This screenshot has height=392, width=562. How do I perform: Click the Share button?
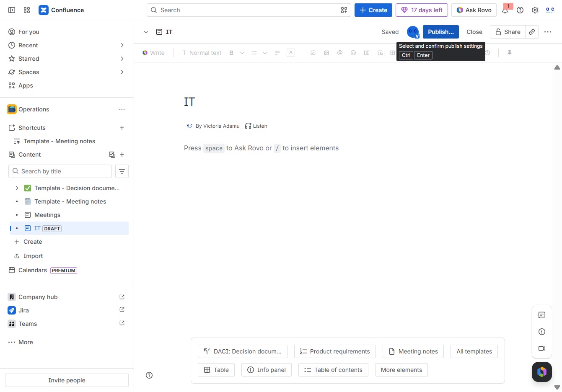click(508, 32)
